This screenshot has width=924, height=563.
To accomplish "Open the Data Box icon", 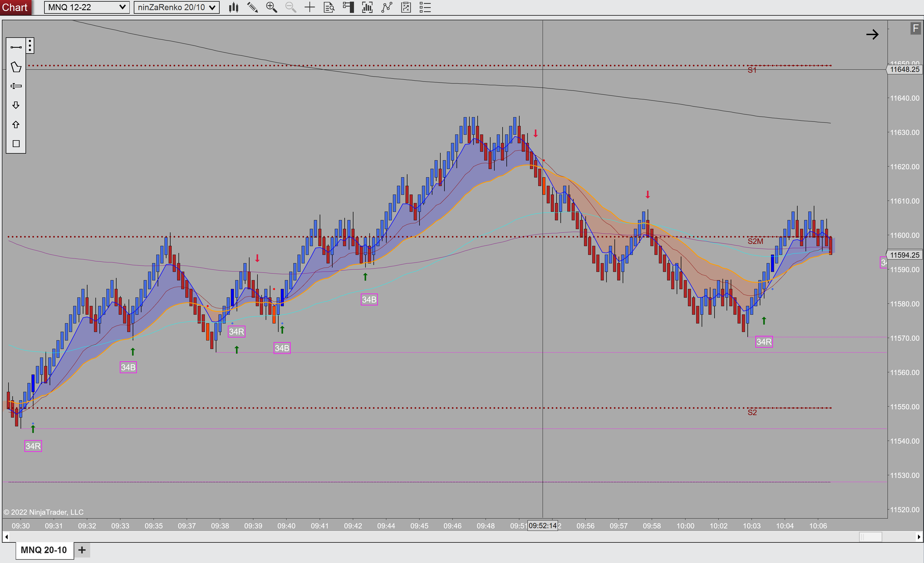I will 329,7.
